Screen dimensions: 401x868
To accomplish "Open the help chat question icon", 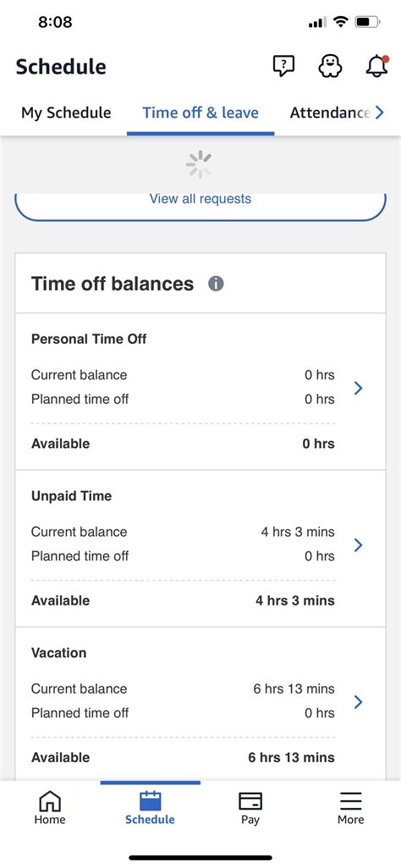I will click(x=283, y=66).
